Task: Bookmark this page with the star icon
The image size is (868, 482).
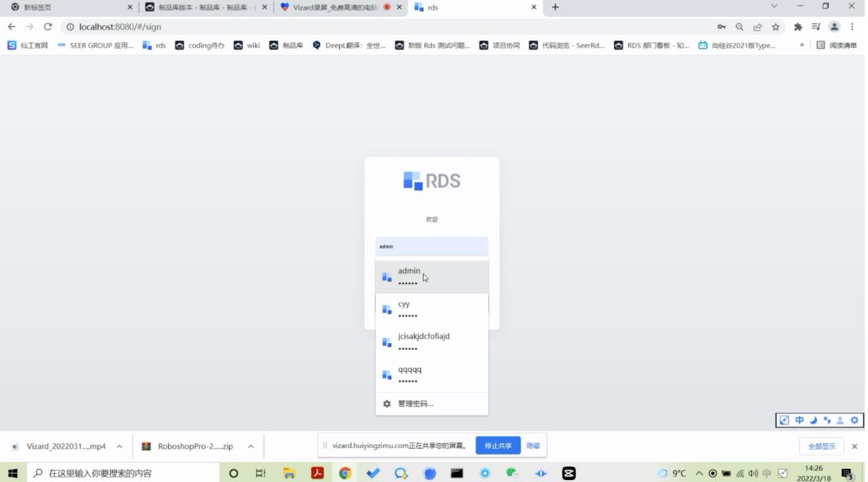Action: 776,27
